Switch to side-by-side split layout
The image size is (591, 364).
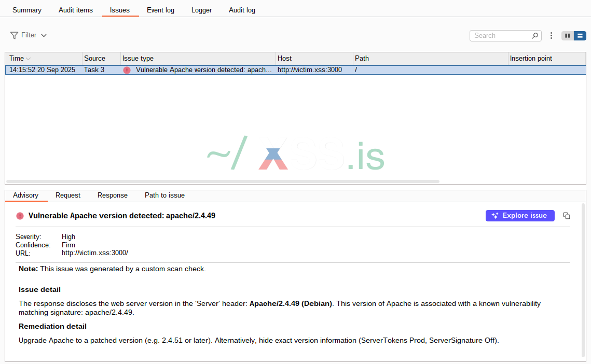[568, 36]
